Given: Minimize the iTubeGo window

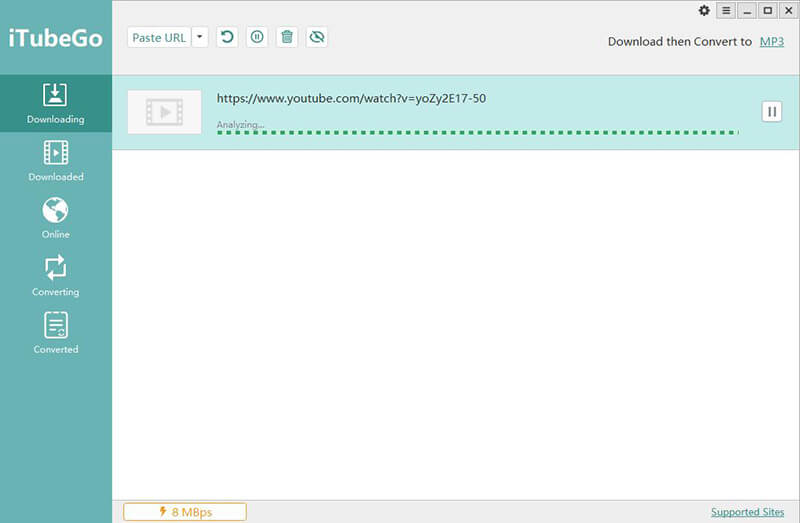Looking at the screenshot, I should tap(747, 10).
